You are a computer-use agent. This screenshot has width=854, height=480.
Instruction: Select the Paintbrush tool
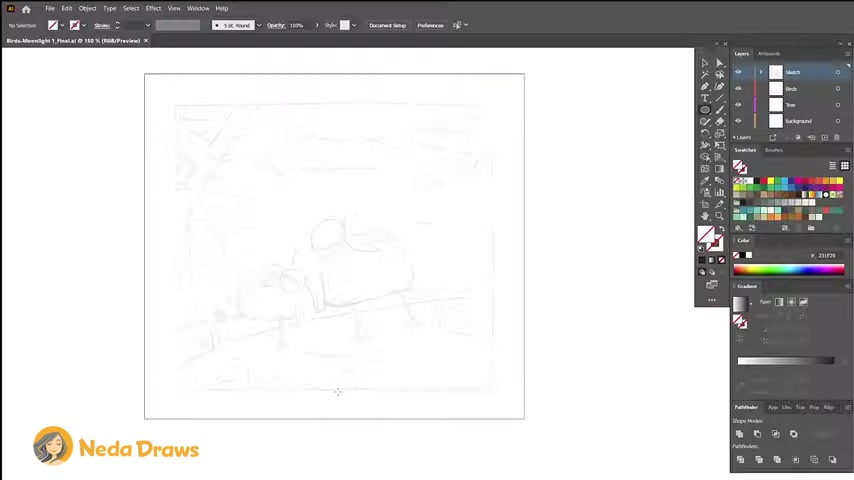(719, 110)
